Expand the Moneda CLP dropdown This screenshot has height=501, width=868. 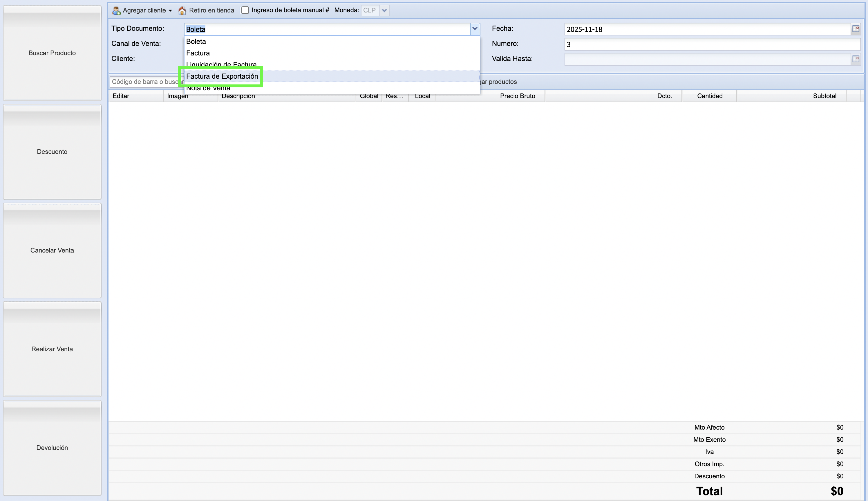click(x=384, y=10)
